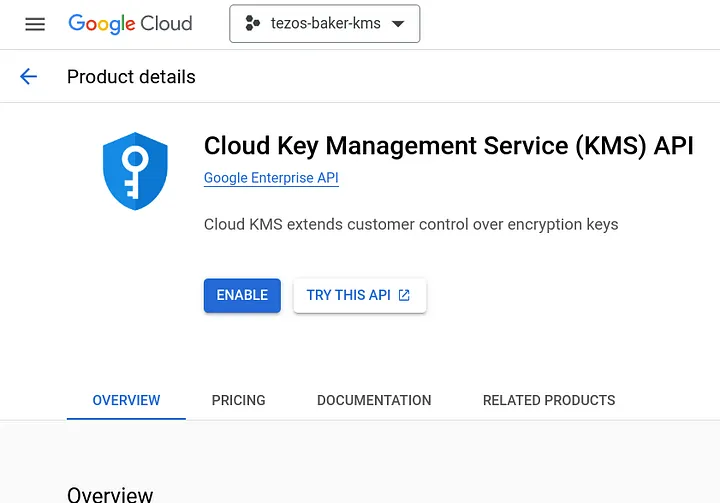720x503 pixels.
Task: Click the Cloud KMS description text
Action: tap(411, 224)
